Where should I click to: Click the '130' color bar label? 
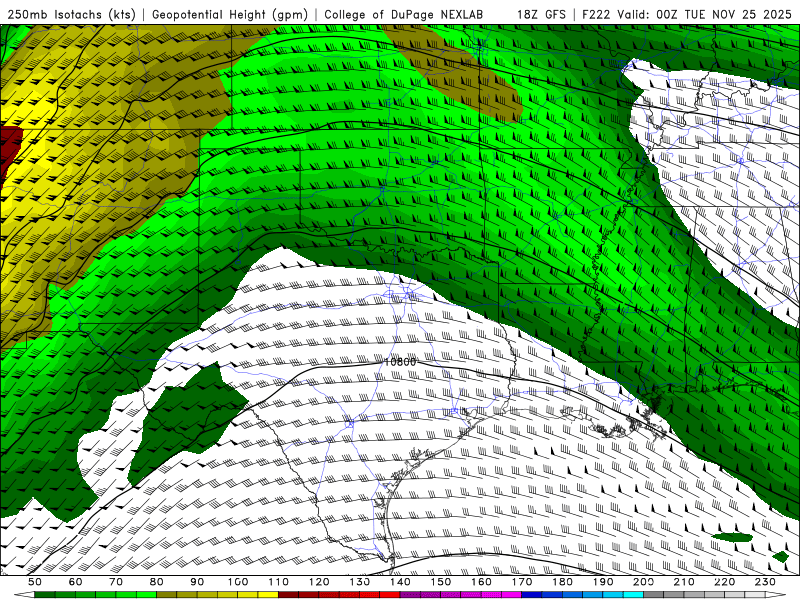coord(360,582)
